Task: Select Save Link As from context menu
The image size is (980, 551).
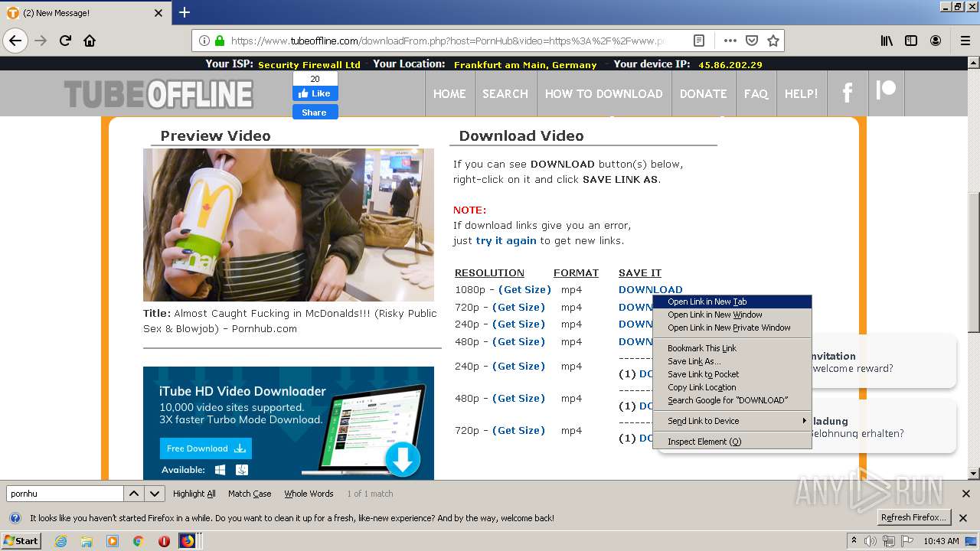Action: point(732,361)
